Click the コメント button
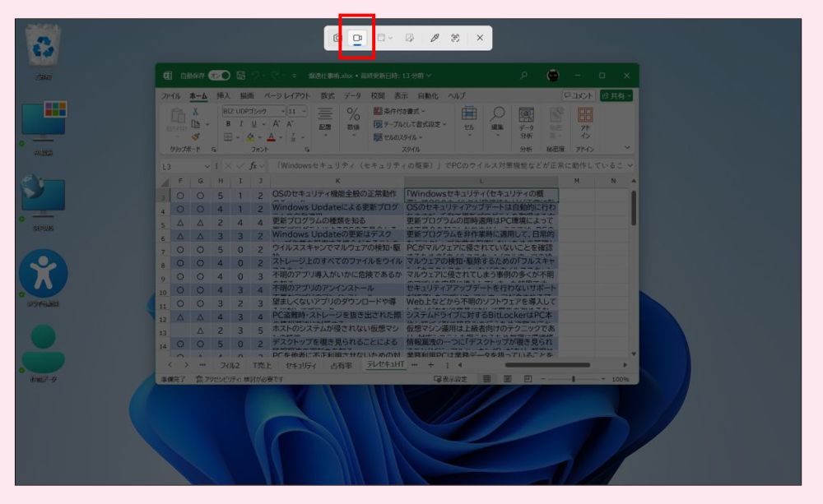The width and height of the screenshot is (823, 504). [578, 95]
